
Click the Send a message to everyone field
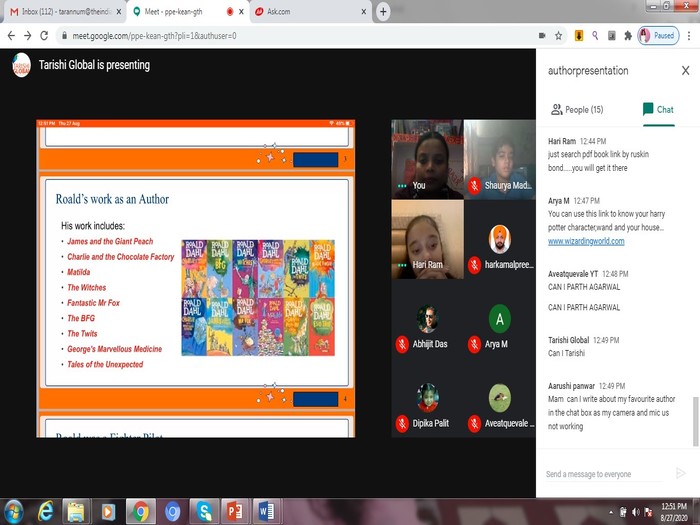(604, 474)
